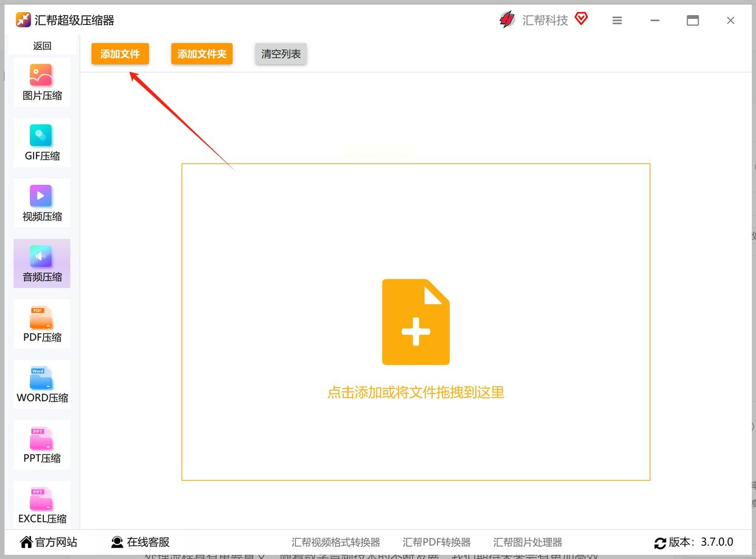Go back using 返回
756x559 pixels.
(42, 46)
